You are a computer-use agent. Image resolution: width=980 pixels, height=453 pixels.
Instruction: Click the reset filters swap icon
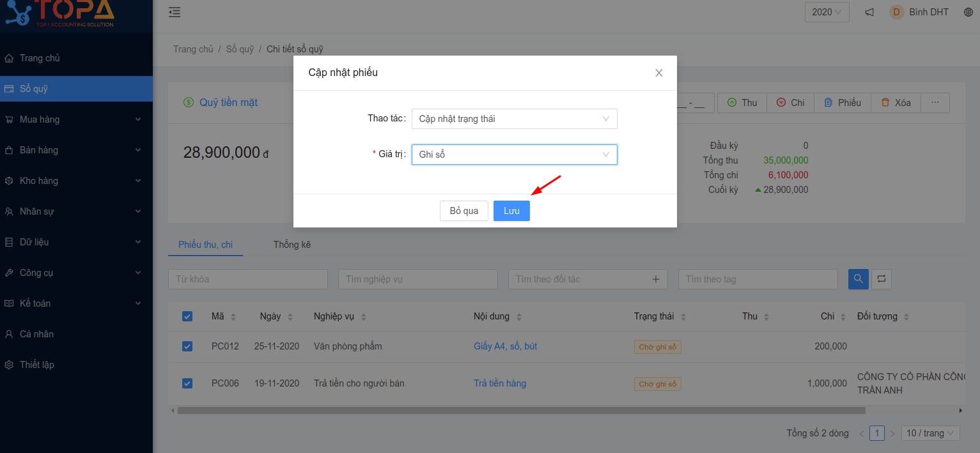click(x=882, y=279)
